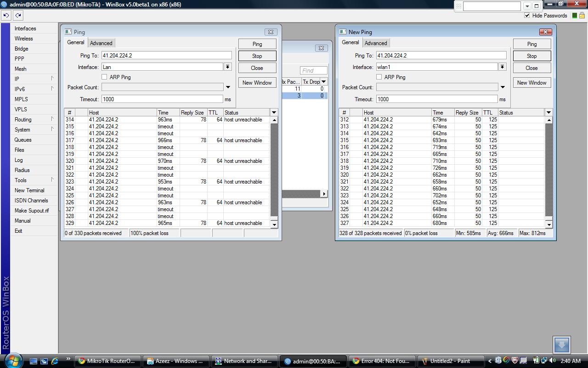
Task: Show hidden tray icons arrow
Action: tap(490, 361)
